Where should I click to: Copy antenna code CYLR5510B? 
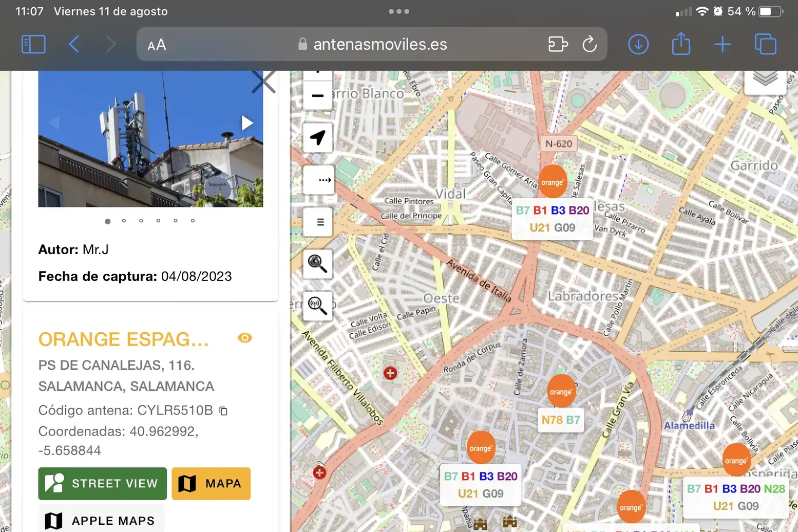point(223,411)
